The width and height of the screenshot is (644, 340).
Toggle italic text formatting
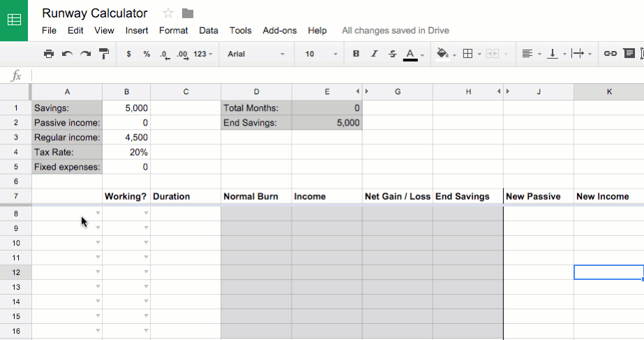tap(374, 54)
